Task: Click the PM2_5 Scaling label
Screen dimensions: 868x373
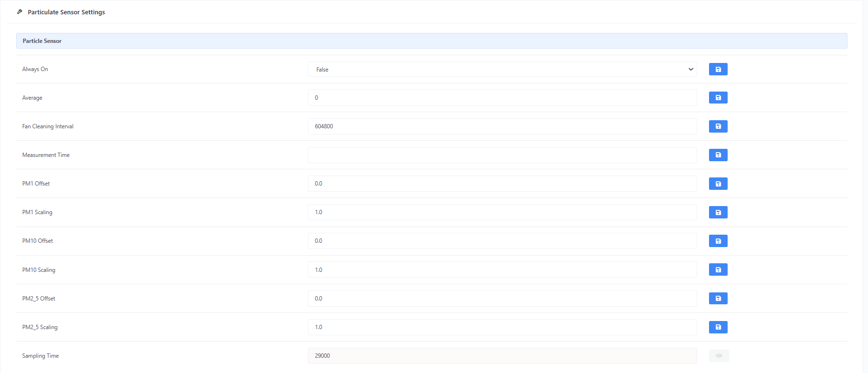Action: point(40,327)
